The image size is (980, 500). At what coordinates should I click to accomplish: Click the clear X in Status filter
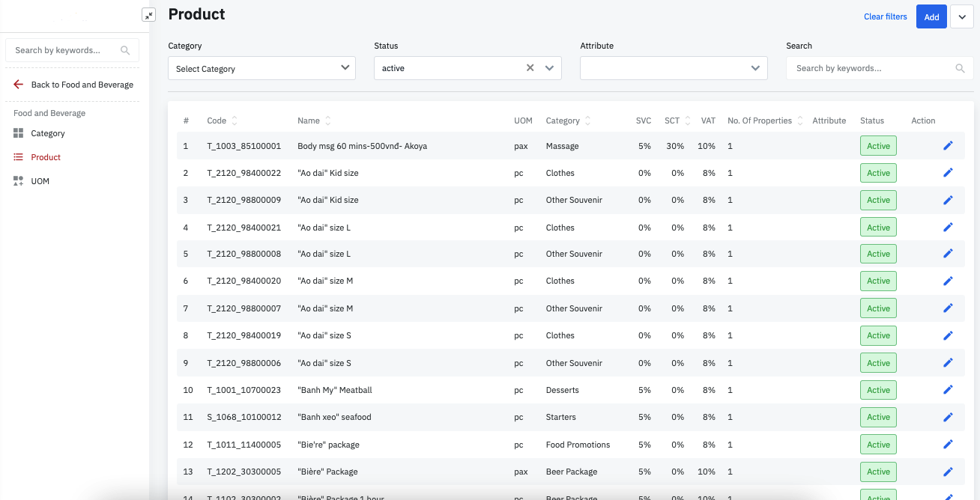530,68
